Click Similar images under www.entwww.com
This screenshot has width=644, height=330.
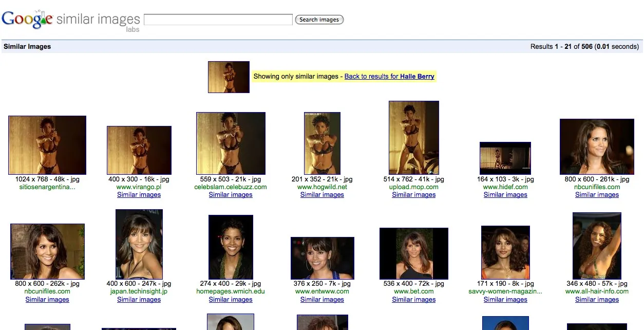(322, 300)
